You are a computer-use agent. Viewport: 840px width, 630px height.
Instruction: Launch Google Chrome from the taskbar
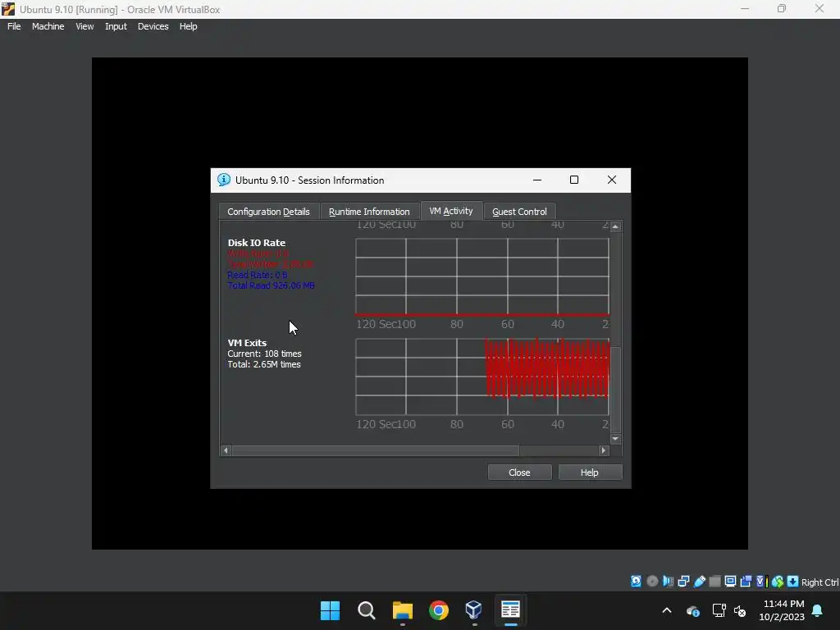pos(439,610)
